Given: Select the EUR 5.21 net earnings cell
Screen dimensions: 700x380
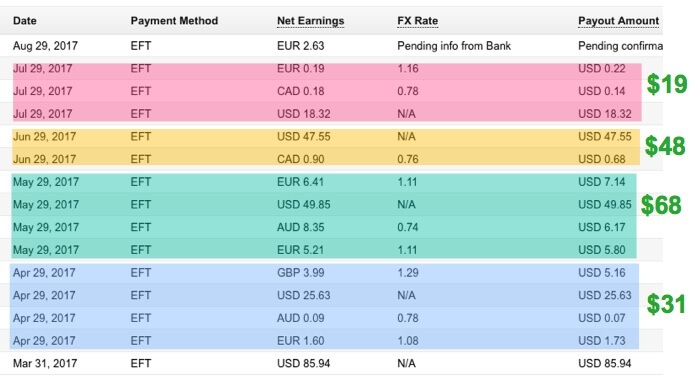Looking at the screenshot, I should click(x=300, y=250).
